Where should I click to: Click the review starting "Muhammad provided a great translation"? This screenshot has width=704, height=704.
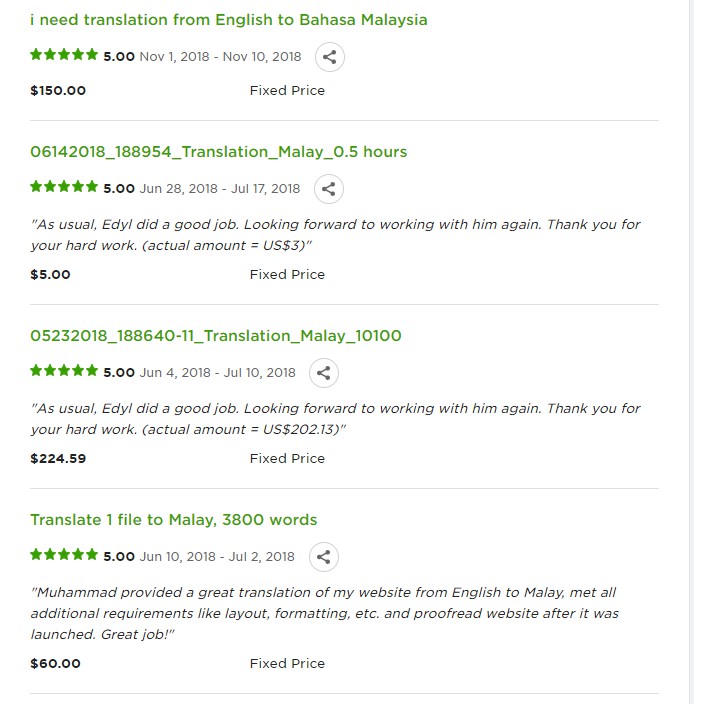(x=325, y=613)
